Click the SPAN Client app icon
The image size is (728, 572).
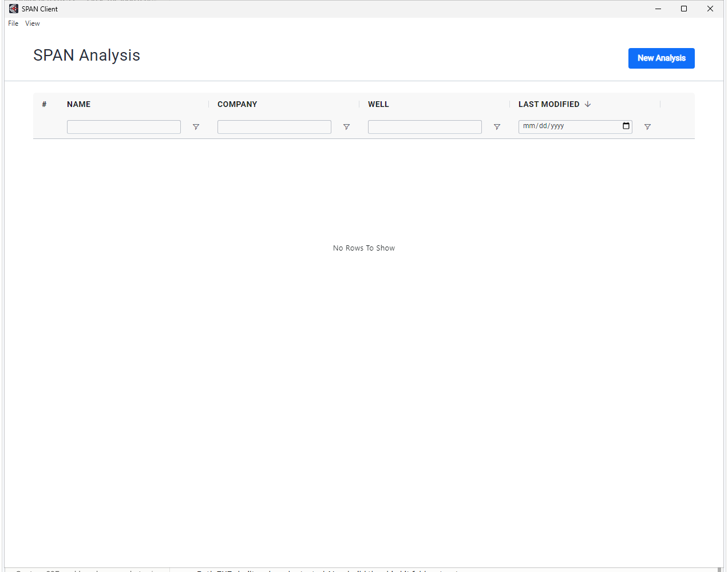click(14, 9)
